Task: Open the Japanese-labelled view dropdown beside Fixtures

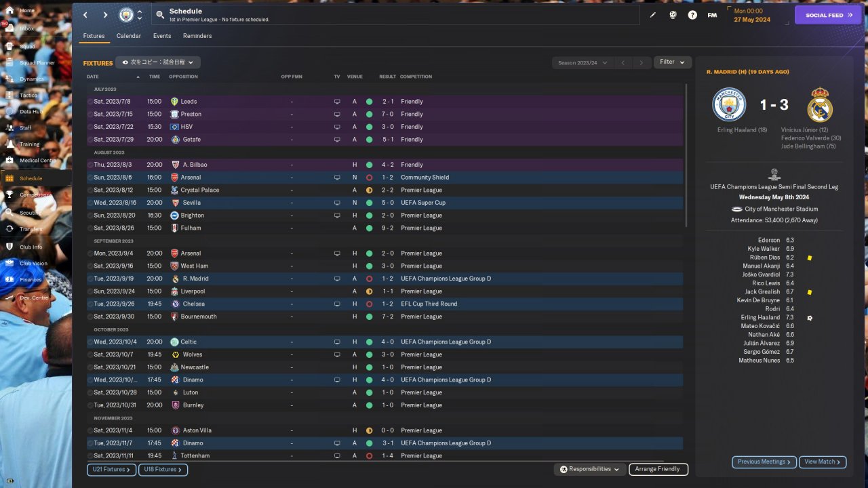Action: pyautogui.click(x=158, y=62)
